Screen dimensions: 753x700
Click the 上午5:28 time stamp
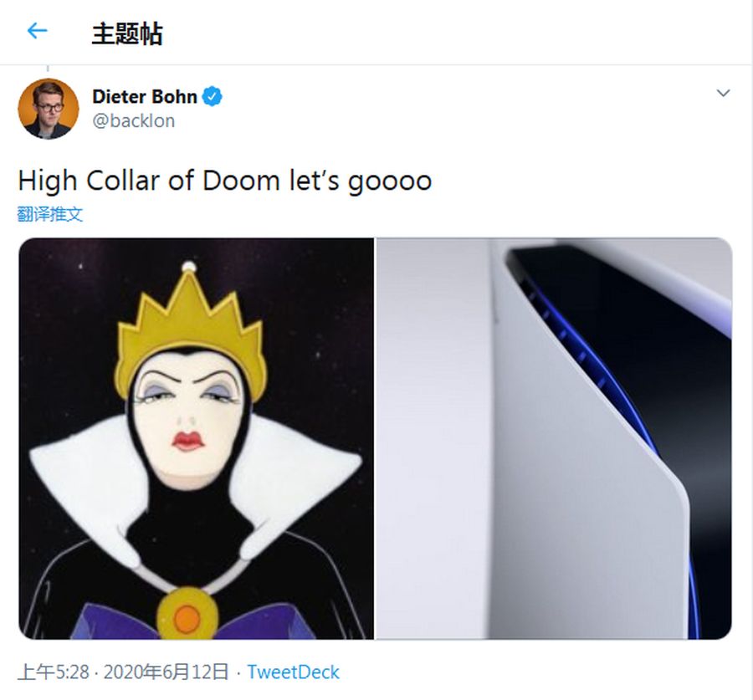(x=54, y=672)
